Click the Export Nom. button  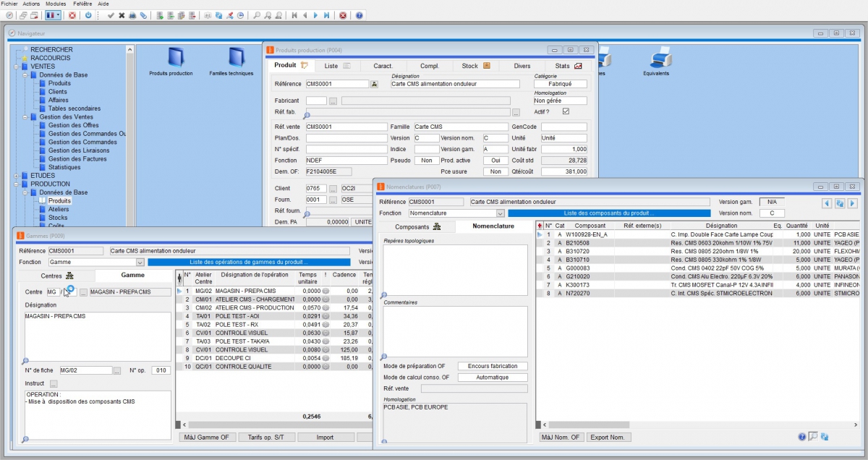coord(608,437)
